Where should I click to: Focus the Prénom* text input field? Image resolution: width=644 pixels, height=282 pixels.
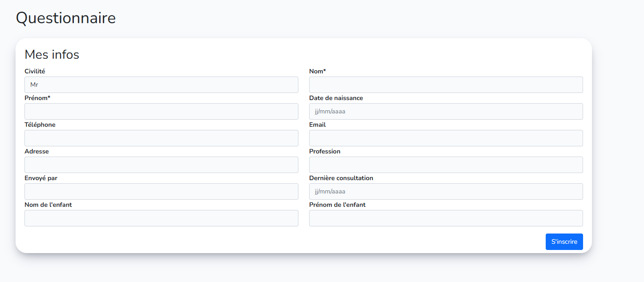pyautogui.click(x=161, y=111)
